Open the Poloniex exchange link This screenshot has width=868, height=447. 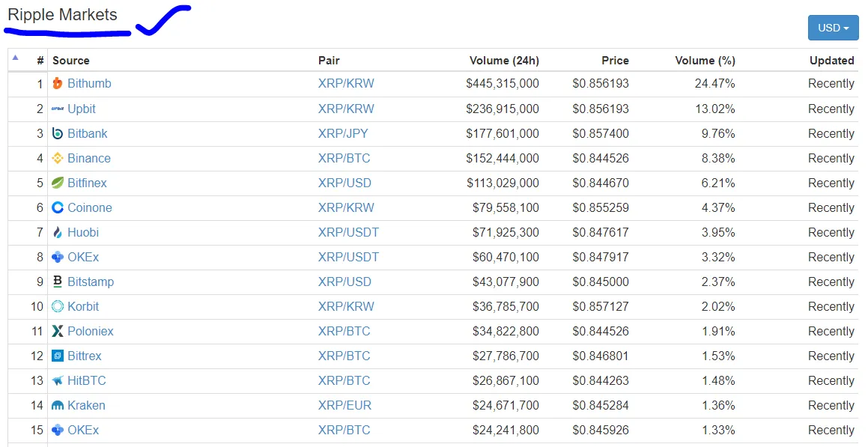pos(90,331)
